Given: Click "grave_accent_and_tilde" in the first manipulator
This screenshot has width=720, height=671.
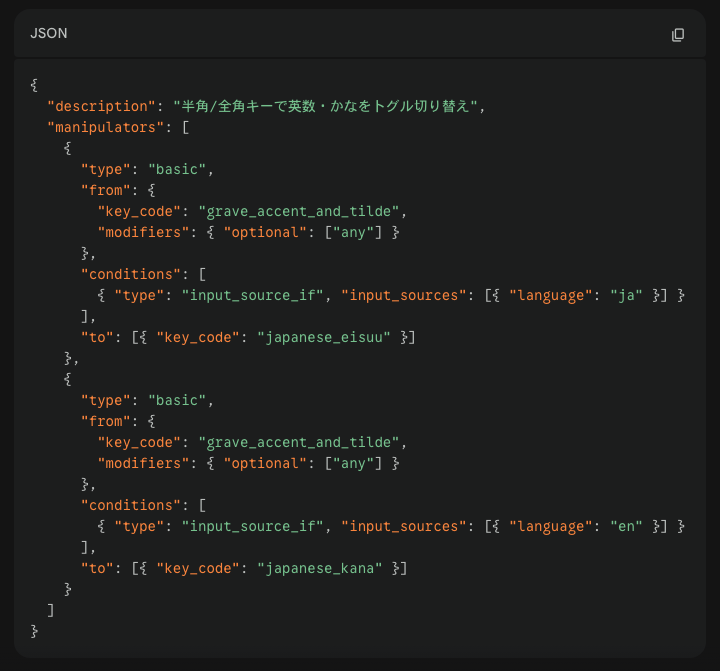Looking at the screenshot, I should point(302,211).
